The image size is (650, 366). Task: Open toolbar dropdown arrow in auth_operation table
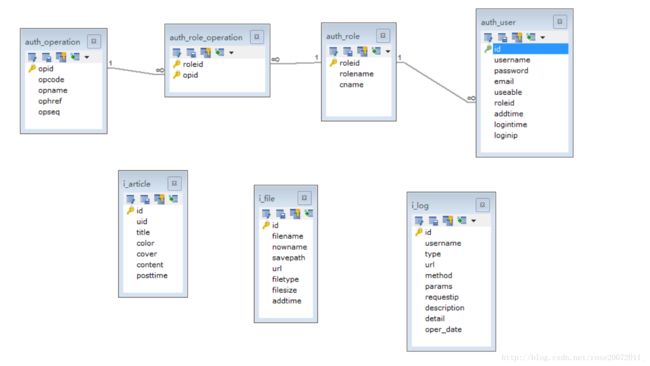pyautogui.click(x=87, y=57)
